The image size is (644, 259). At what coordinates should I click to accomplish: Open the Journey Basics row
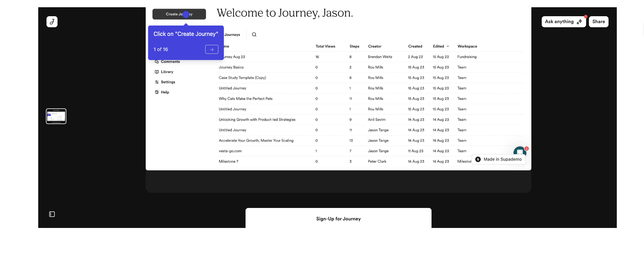coord(371,67)
